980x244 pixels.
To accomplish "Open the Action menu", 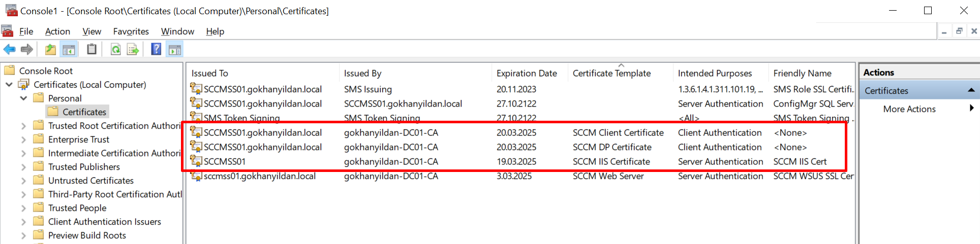I will pos(57,31).
